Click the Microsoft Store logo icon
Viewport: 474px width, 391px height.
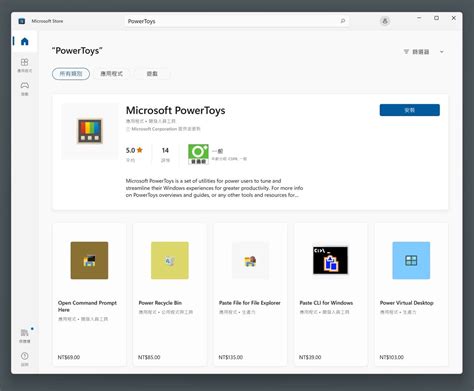tap(22, 21)
